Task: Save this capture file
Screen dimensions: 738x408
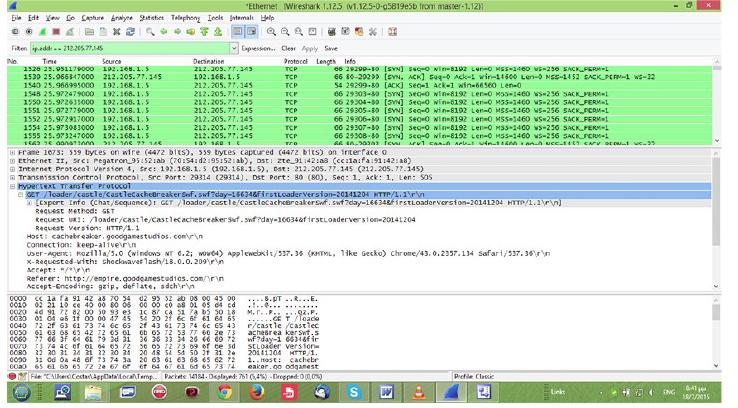Action: pyautogui.click(x=103, y=32)
